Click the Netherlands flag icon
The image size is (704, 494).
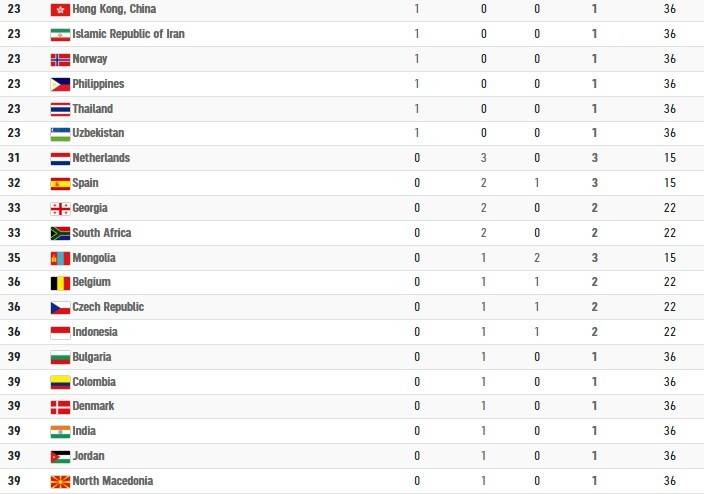pos(60,159)
